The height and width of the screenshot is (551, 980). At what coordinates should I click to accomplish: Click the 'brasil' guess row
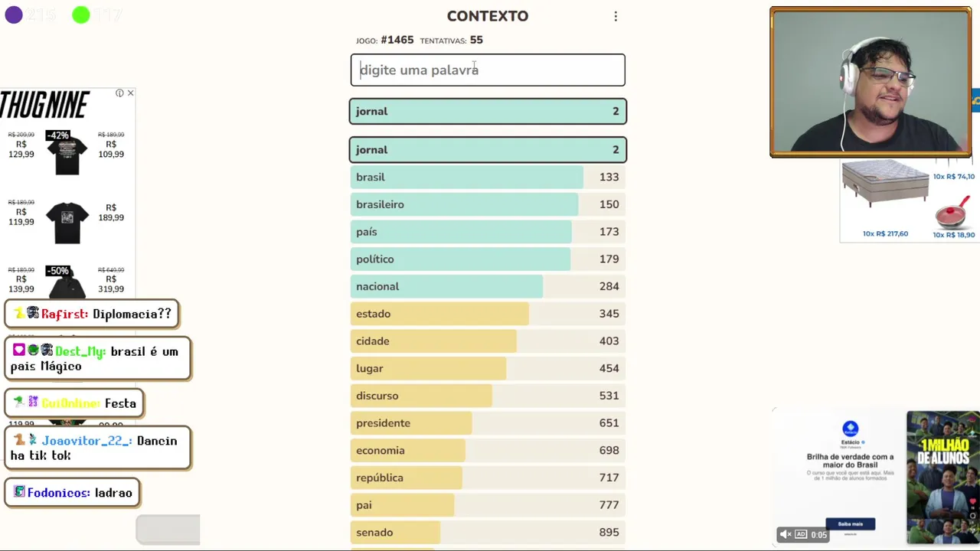[488, 177]
